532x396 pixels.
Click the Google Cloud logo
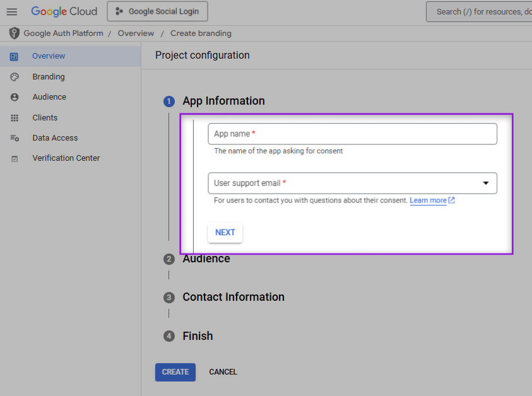[64, 11]
